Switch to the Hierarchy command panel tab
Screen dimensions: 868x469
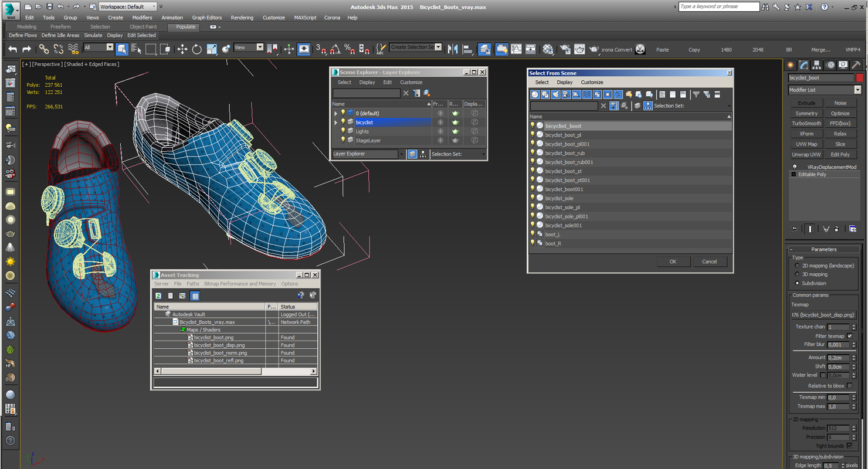pyautogui.click(x=817, y=65)
